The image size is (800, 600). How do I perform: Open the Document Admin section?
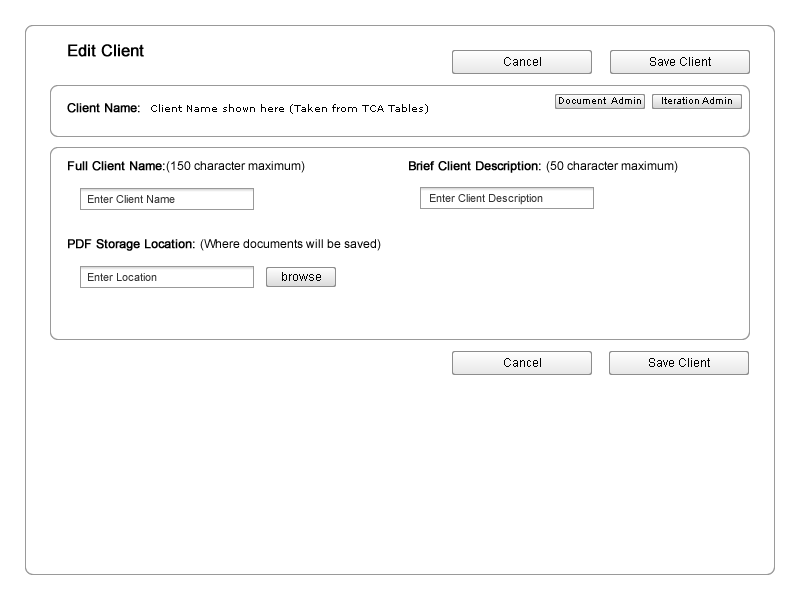(x=599, y=101)
